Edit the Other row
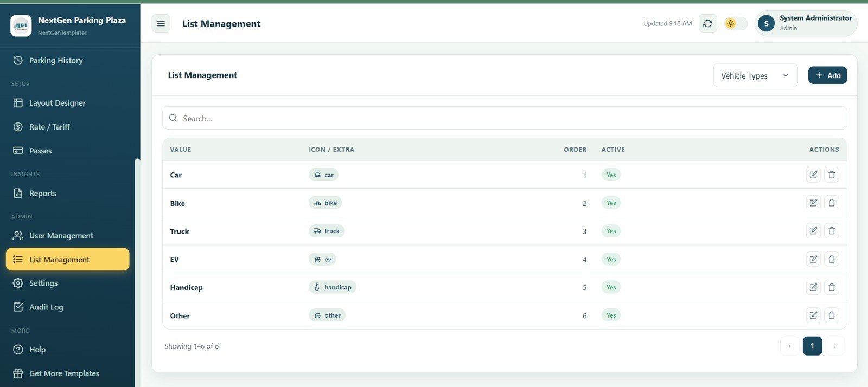Image resolution: width=868 pixels, height=387 pixels. 813,315
